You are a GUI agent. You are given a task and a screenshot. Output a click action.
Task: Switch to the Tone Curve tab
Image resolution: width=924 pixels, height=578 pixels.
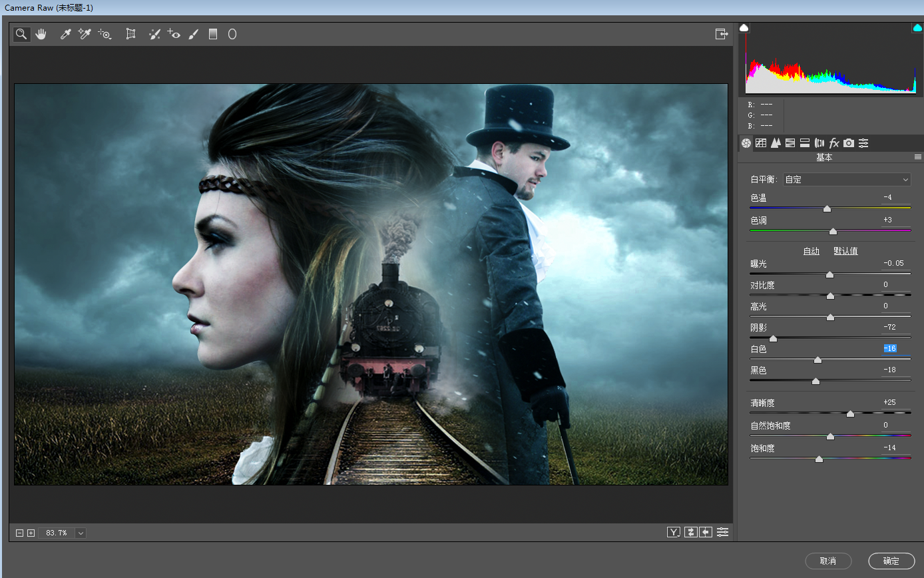coord(761,143)
